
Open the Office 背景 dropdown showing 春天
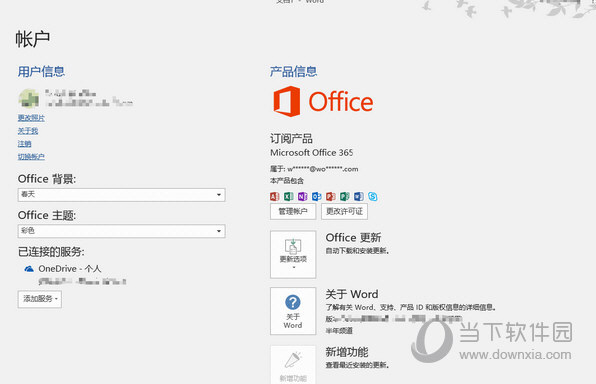(122, 195)
